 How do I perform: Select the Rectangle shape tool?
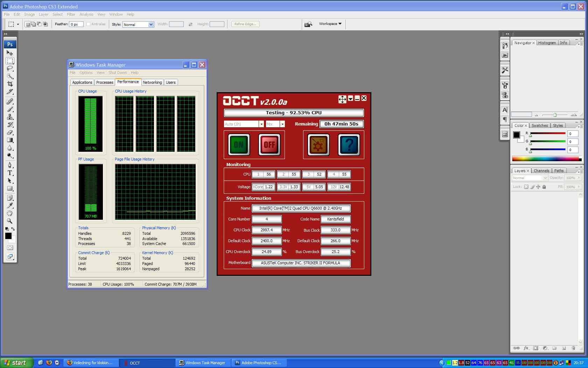pos(10,188)
